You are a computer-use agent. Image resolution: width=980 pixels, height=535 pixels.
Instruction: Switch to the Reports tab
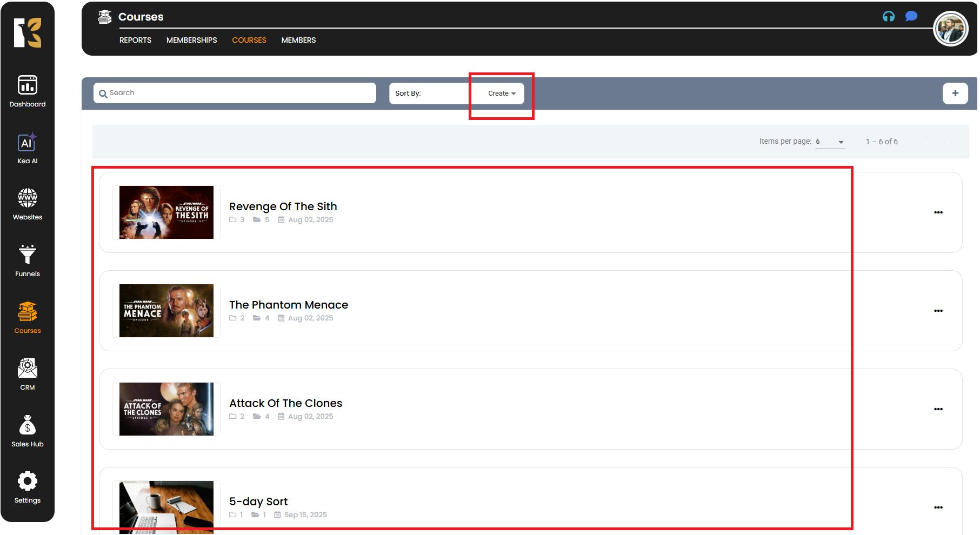point(135,40)
